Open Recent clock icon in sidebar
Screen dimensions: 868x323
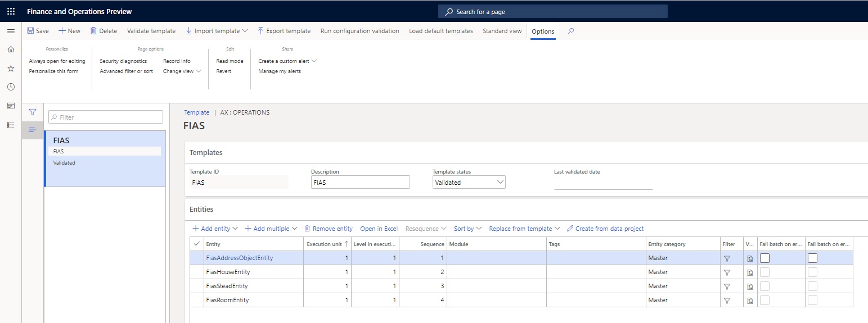11,87
